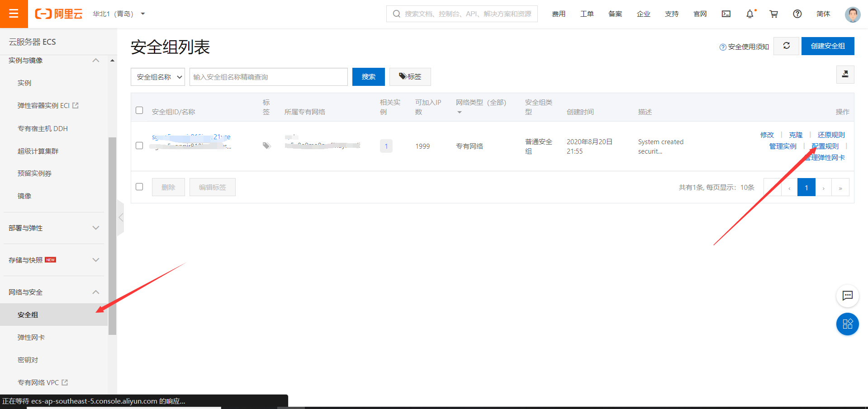Screen dimensions: 868x409
Task: Open the 网络类型（全部）filter dropdown
Action: pos(460,112)
